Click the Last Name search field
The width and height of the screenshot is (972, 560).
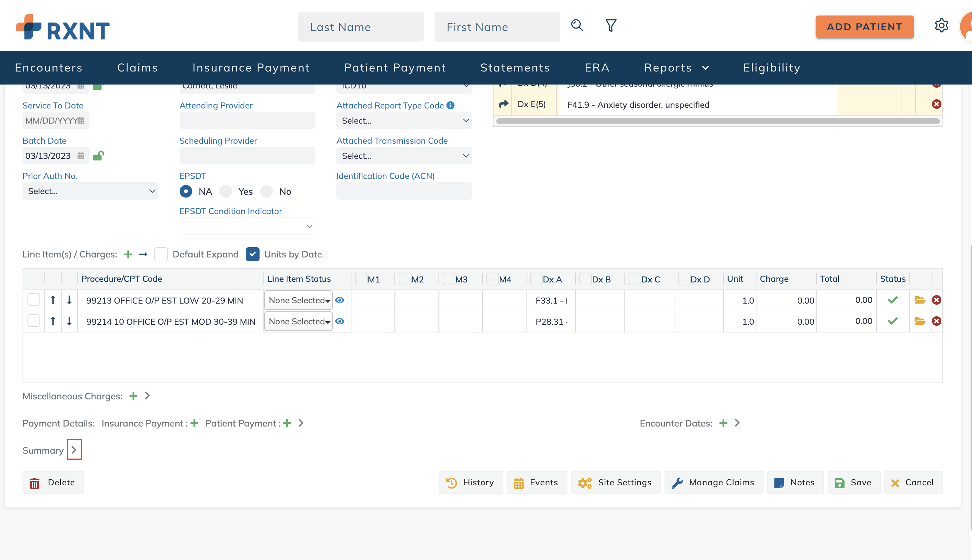point(361,27)
